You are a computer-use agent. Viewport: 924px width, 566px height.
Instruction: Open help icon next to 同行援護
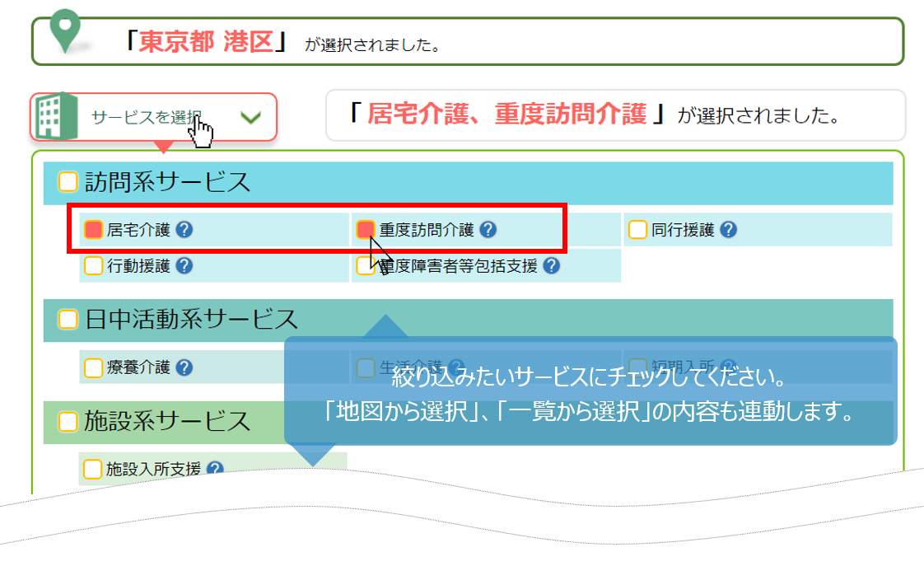728,229
